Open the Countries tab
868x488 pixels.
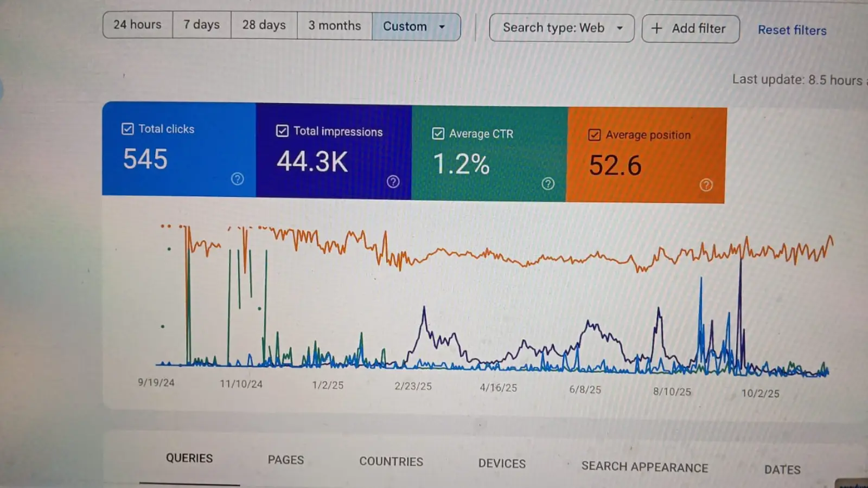click(391, 461)
